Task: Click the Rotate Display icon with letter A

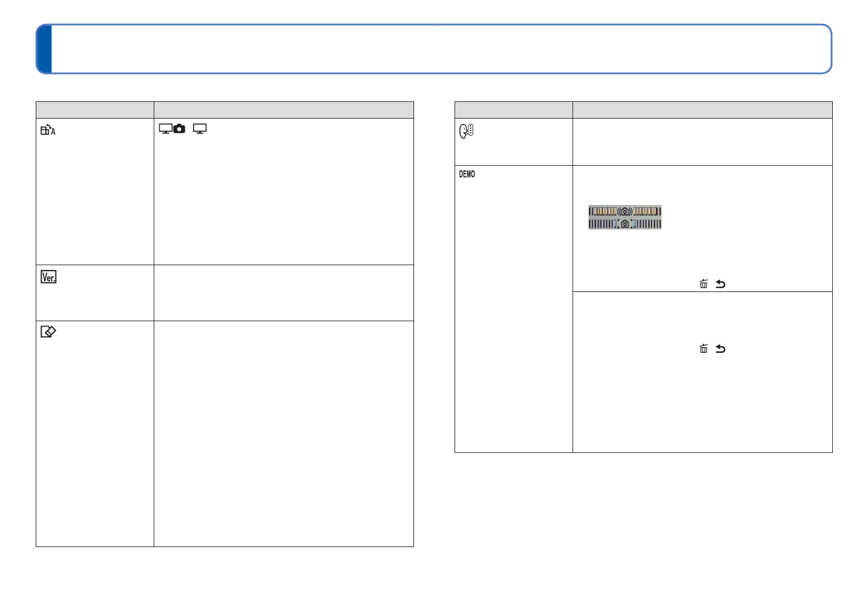Action: point(48,130)
